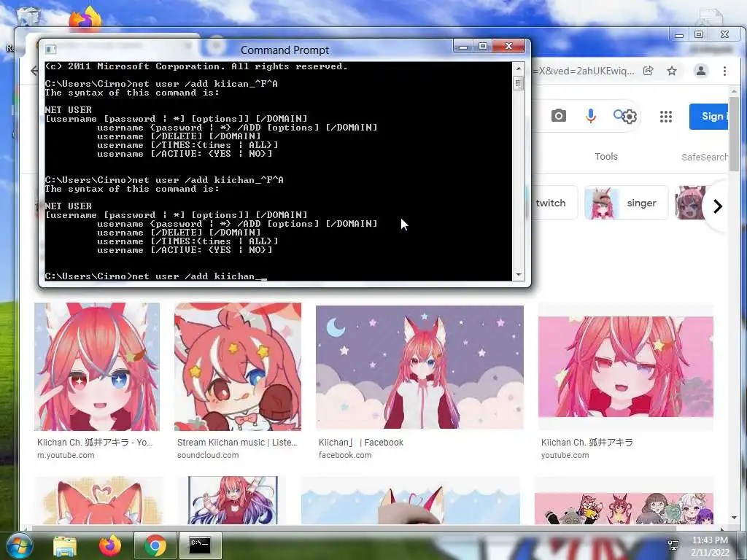Open the SafeSearch setting

[x=705, y=157]
